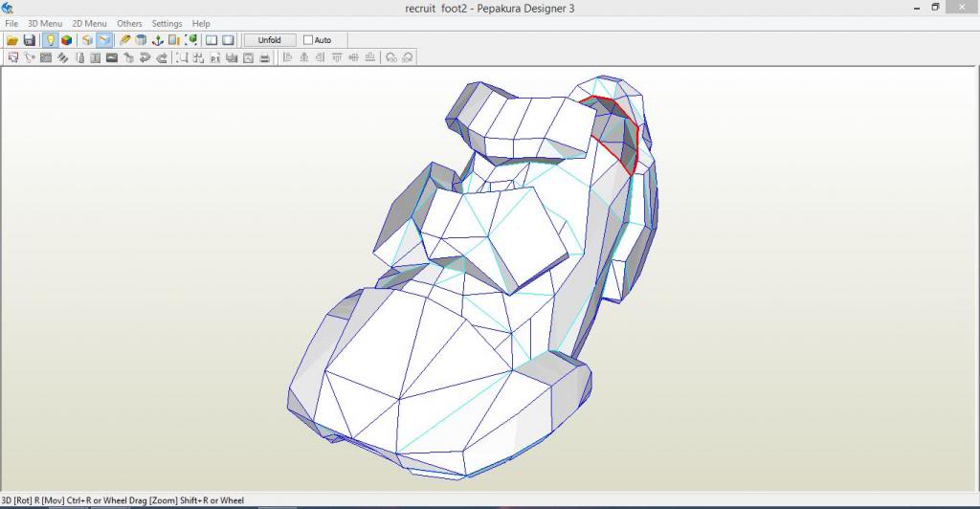Select the arrow pointer tool in second toolbar
Viewport: 980px width, 509px height.
(x=13, y=57)
